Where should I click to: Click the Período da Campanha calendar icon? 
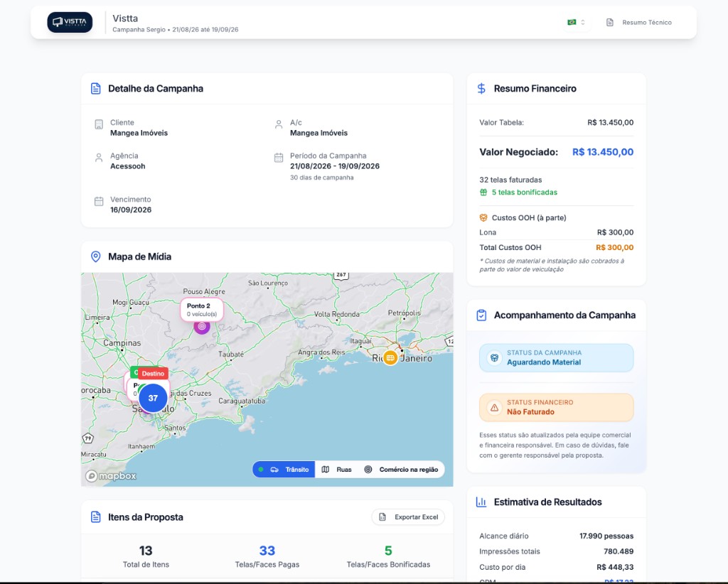coord(279,158)
